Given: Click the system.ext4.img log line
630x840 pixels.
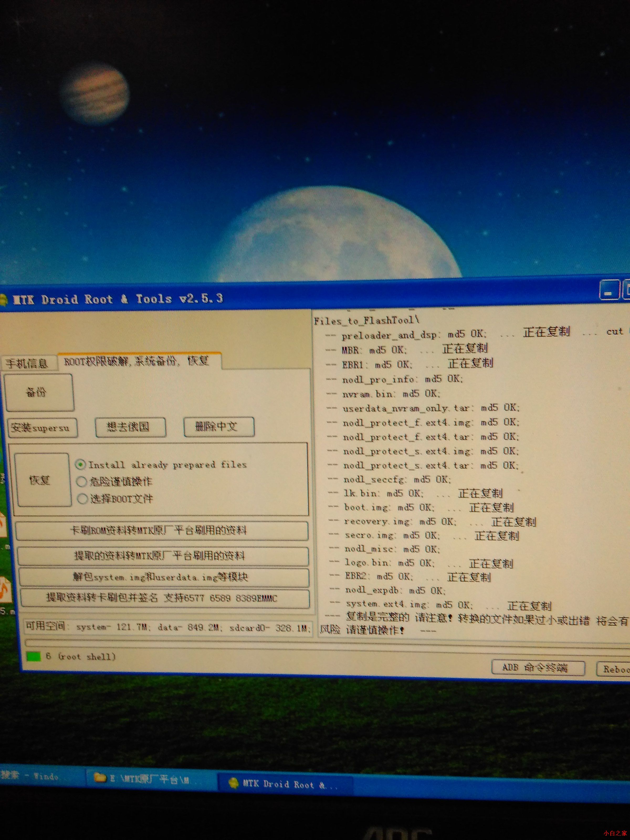Looking at the screenshot, I should click(441, 605).
